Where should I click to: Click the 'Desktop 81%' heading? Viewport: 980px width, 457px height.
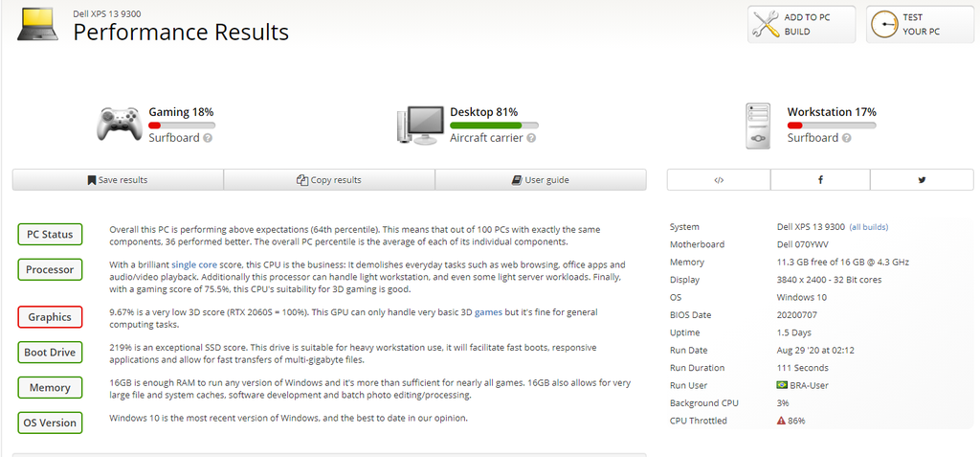483,112
